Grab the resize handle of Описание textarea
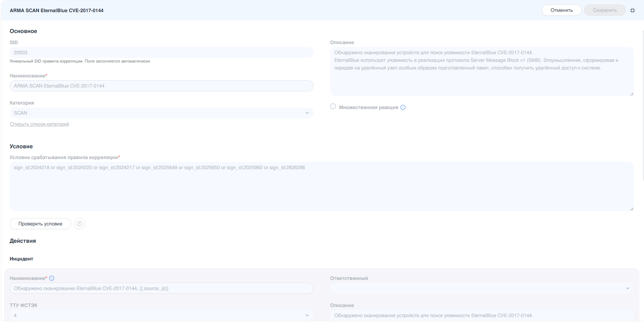The width and height of the screenshot is (644, 323). (632, 94)
